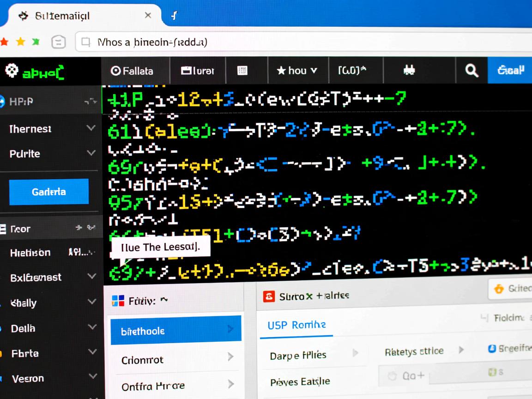Switch to the USP Romhe tab
The image size is (532, 399).
[x=296, y=325]
